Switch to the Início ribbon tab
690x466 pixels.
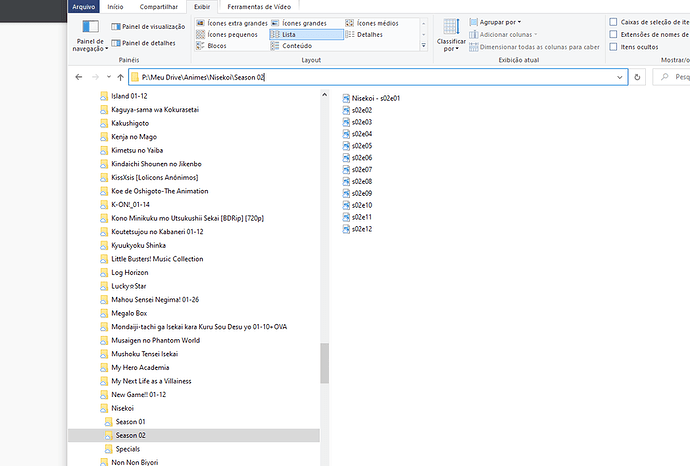click(x=115, y=7)
